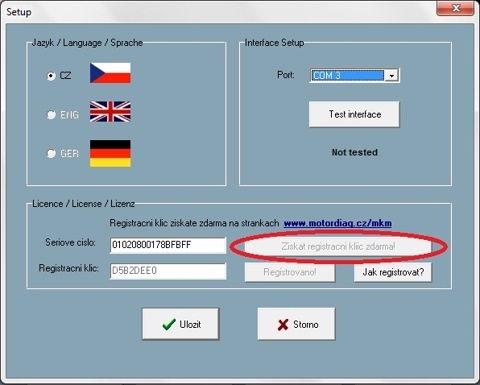
Task: Click Ziskat registracni klic zdarma button
Action: point(338,247)
